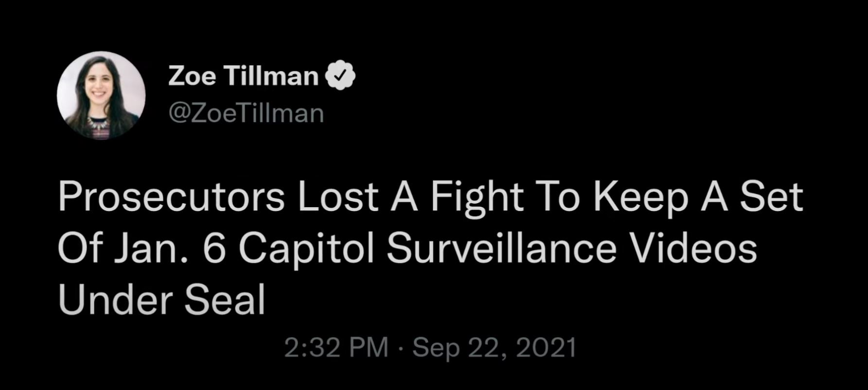The image size is (868, 390).
Task: Open Zoe Tillman's circular profile photo
Action: 101,95
